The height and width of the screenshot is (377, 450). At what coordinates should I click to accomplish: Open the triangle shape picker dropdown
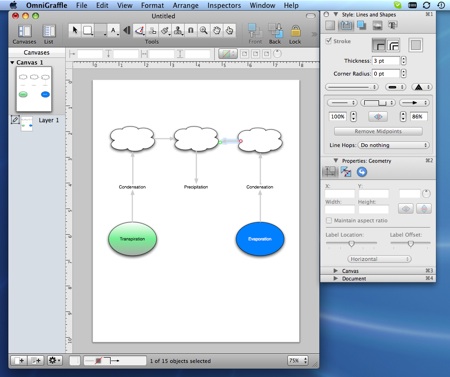422,87
